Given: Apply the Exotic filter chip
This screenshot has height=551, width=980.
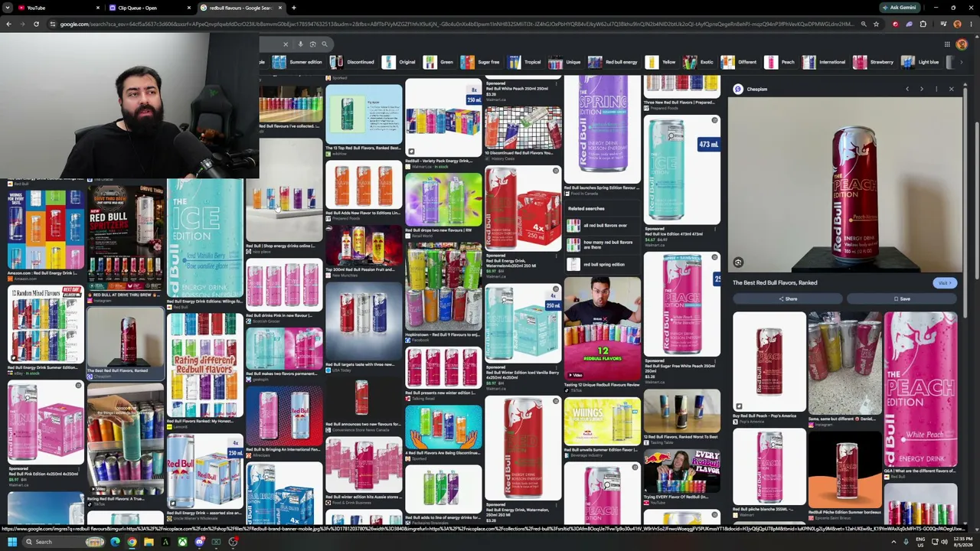Looking at the screenshot, I should click(699, 62).
